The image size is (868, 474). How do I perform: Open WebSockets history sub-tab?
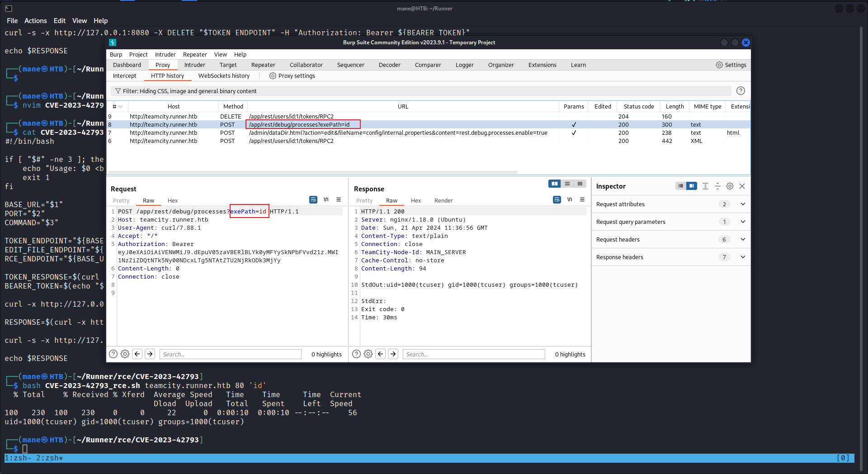224,76
